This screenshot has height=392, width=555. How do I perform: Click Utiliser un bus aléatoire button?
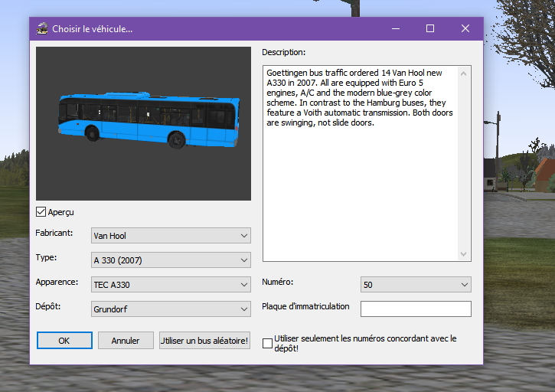204,340
